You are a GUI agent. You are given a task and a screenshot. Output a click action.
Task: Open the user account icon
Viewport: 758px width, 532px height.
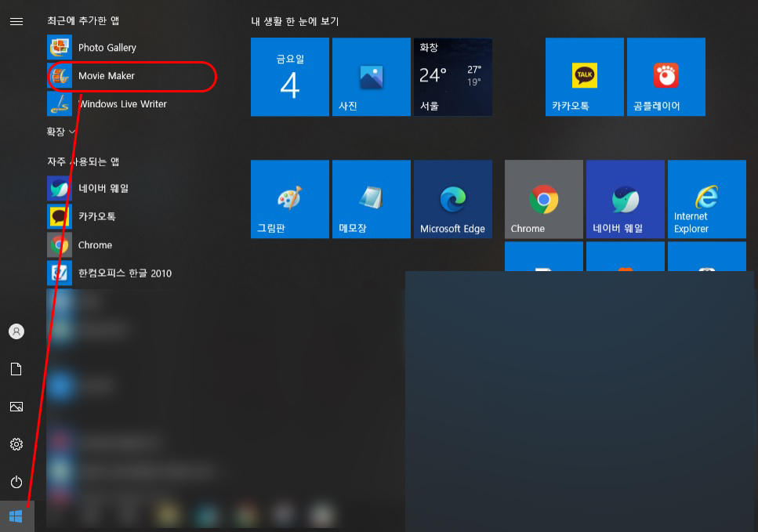coord(16,331)
